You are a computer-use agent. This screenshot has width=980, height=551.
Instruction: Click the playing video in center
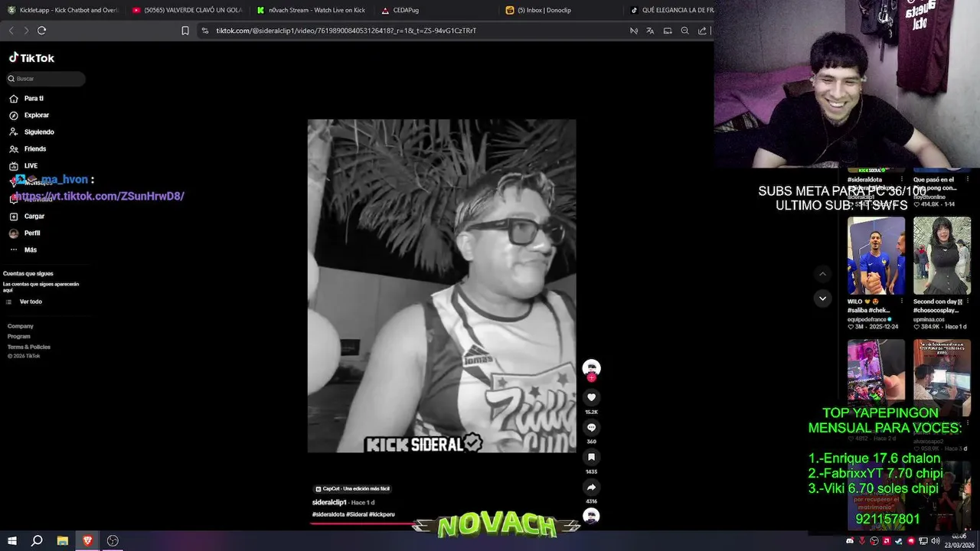pos(442,285)
